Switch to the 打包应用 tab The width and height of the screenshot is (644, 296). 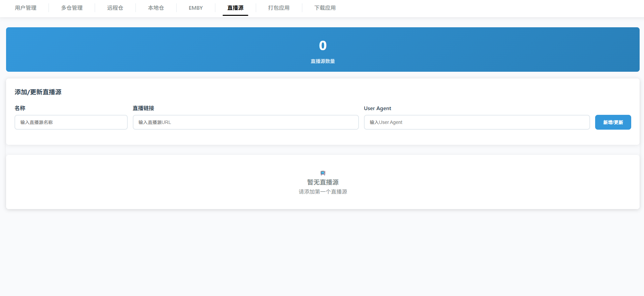(x=279, y=8)
